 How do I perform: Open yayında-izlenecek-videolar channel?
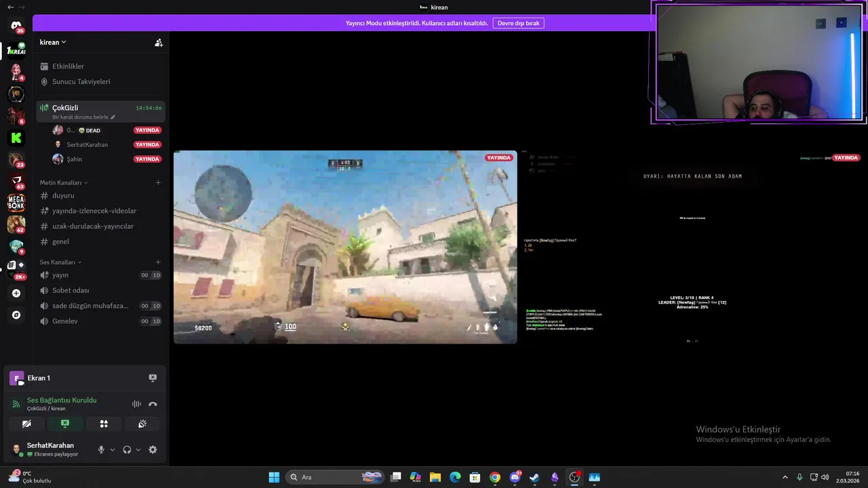click(100, 211)
